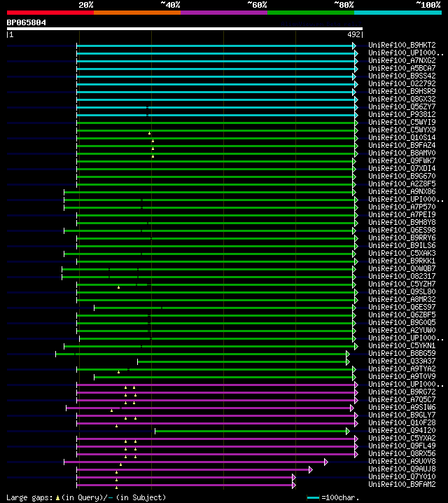Click the UniRef100_B9ILS6 label
The image size is (448, 503).
coord(402,245)
